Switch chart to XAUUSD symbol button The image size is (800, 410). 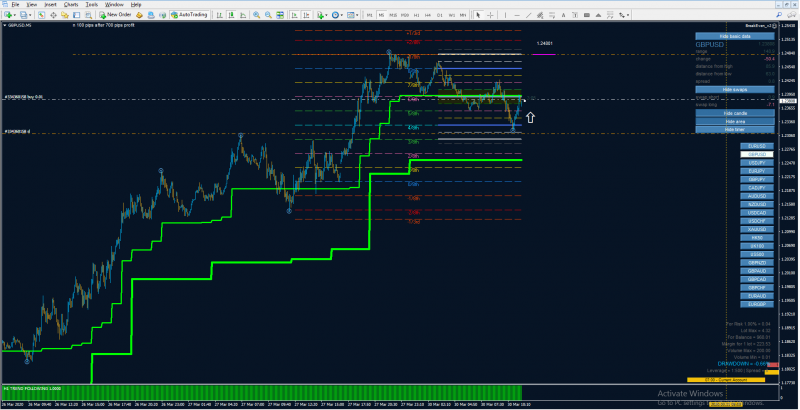coord(757,229)
